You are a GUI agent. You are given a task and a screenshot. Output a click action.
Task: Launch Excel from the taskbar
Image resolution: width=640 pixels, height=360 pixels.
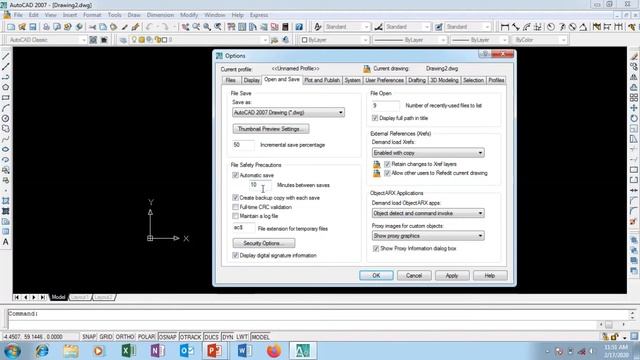tap(128, 351)
